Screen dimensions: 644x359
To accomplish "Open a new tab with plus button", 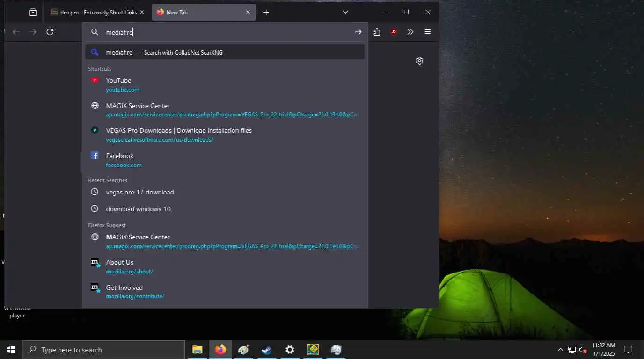I will 266,13.
